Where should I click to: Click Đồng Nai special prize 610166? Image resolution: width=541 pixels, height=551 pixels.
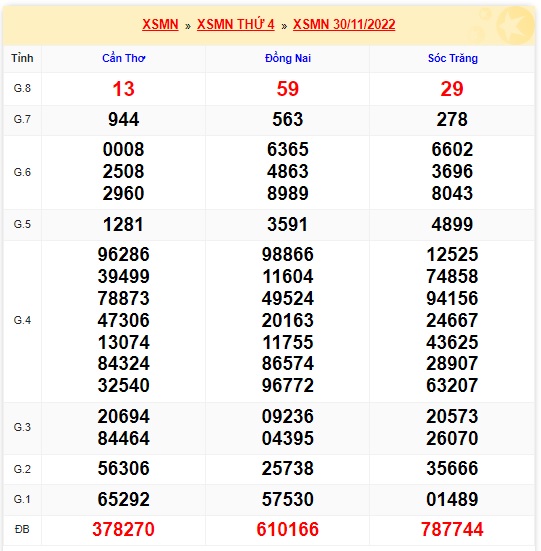(x=288, y=529)
